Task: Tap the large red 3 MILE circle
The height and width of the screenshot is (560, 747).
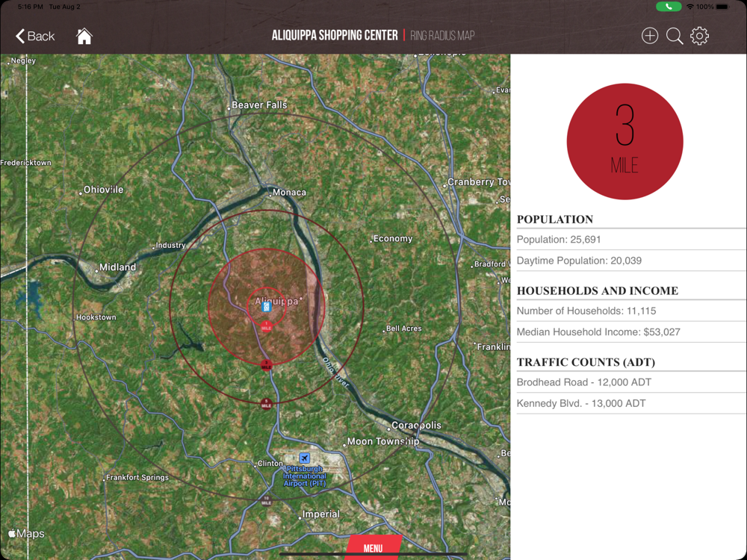Action: pos(624,141)
